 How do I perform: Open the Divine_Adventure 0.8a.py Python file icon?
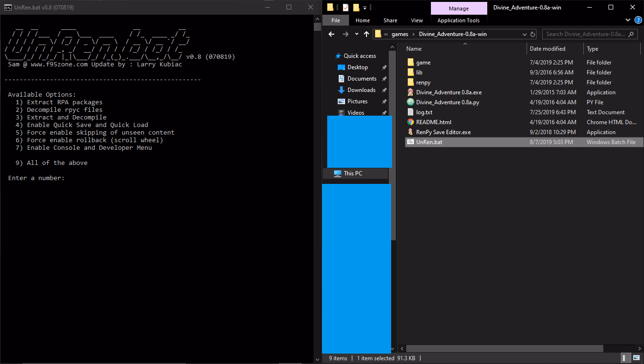click(411, 102)
